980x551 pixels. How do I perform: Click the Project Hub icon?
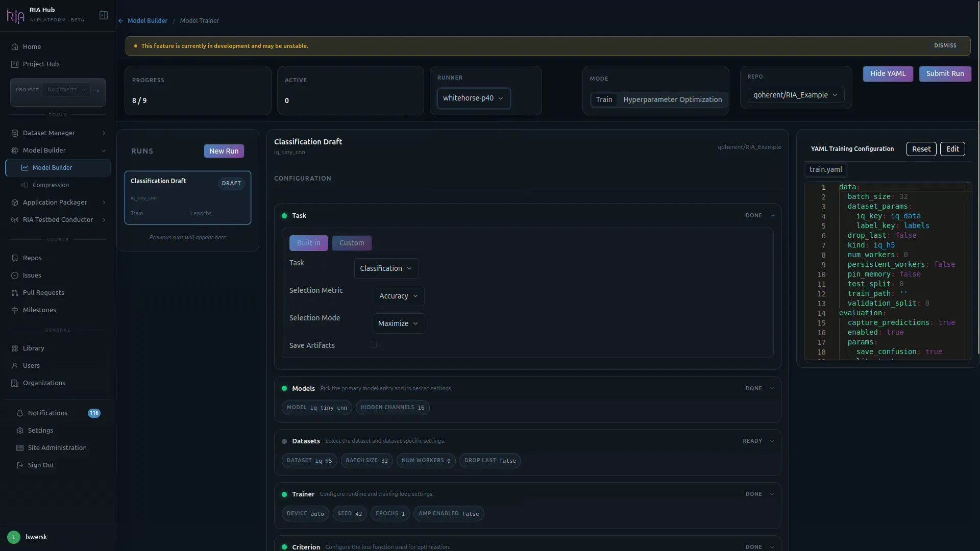coord(15,64)
